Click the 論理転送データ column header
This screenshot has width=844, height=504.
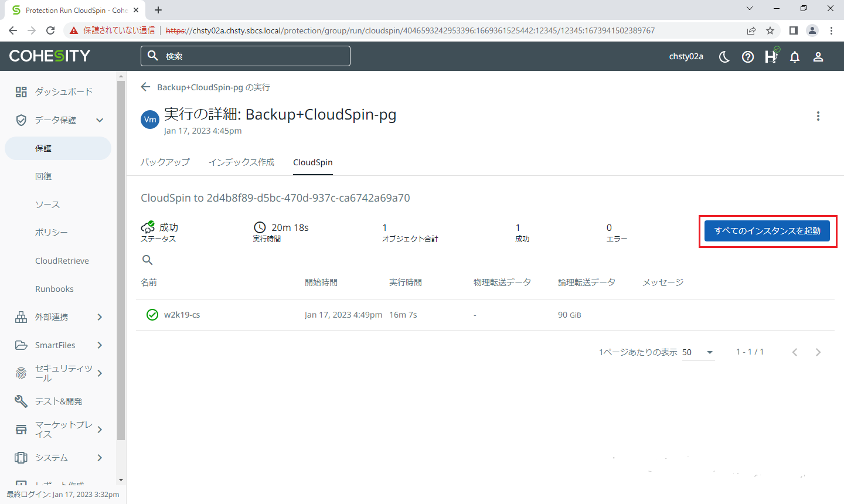pos(587,282)
